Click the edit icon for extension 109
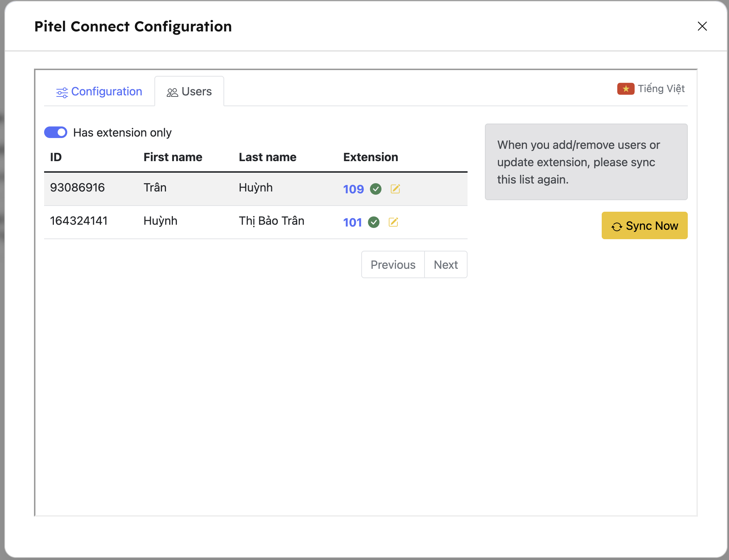This screenshot has width=729, height=560. coord(395,189)
